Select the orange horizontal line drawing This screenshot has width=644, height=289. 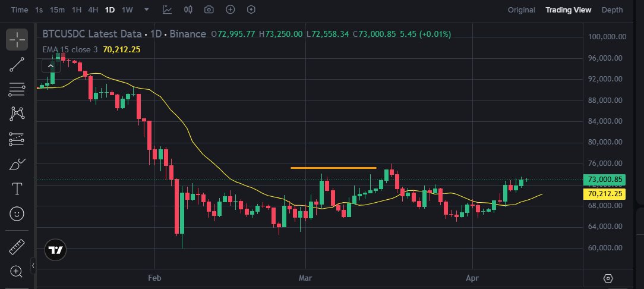point(333,168)
